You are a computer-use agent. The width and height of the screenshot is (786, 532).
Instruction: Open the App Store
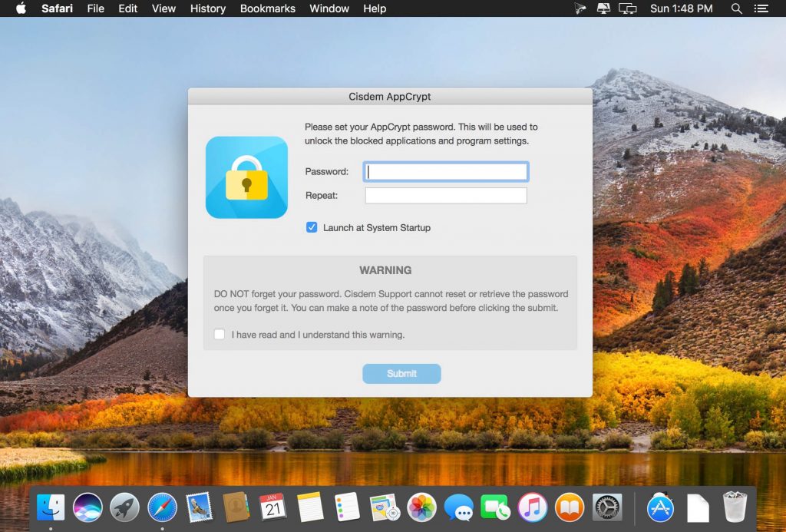click(659, 507)
